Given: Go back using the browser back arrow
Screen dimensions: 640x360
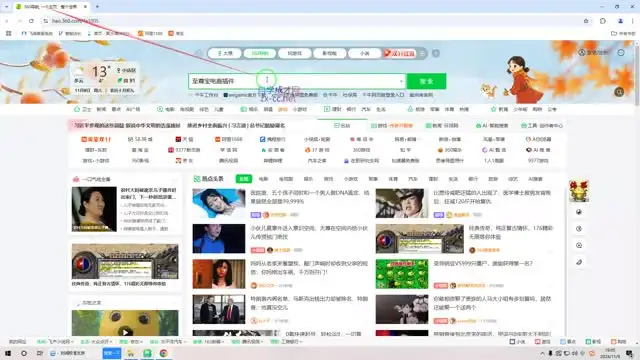Looking at the screenshot, I should coord(7,21).
